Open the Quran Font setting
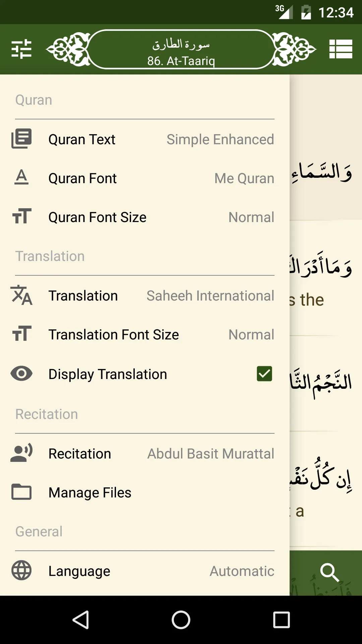This screenshot has width=362, height=644. 145,178
